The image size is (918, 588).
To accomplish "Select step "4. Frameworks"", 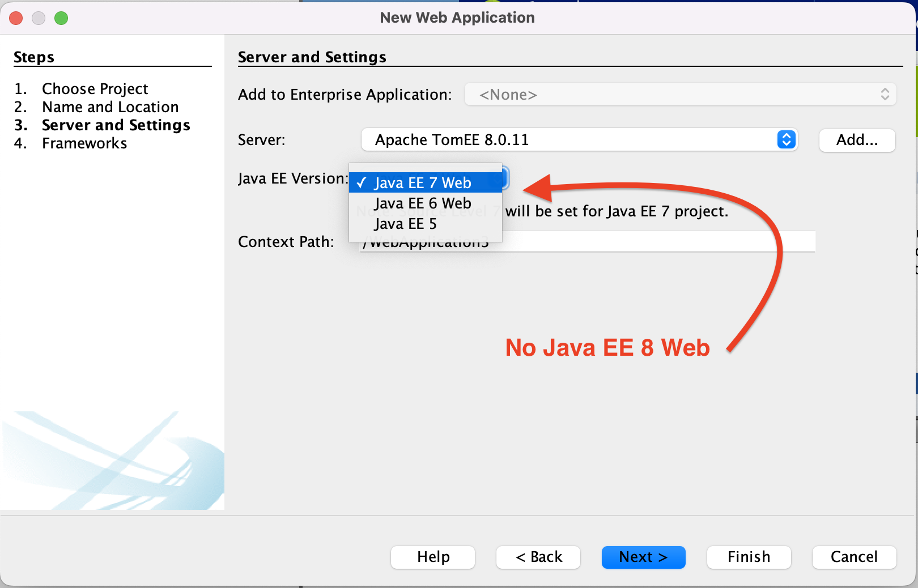I will point(84,143).
